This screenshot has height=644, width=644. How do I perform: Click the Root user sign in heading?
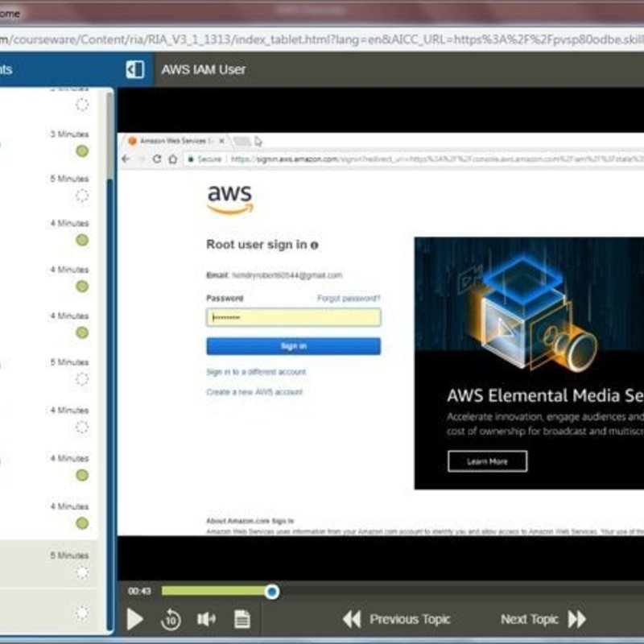coord(257,245)
